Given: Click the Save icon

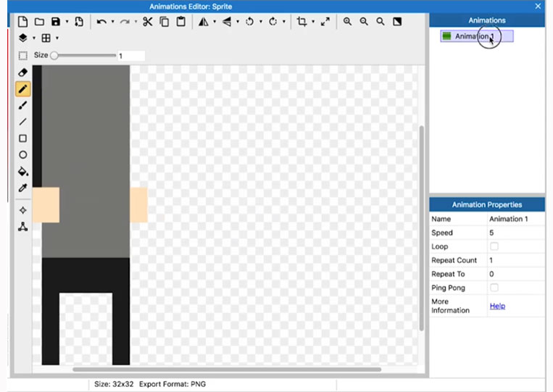Looking at the screenshot, I should (x=56, y=22).
